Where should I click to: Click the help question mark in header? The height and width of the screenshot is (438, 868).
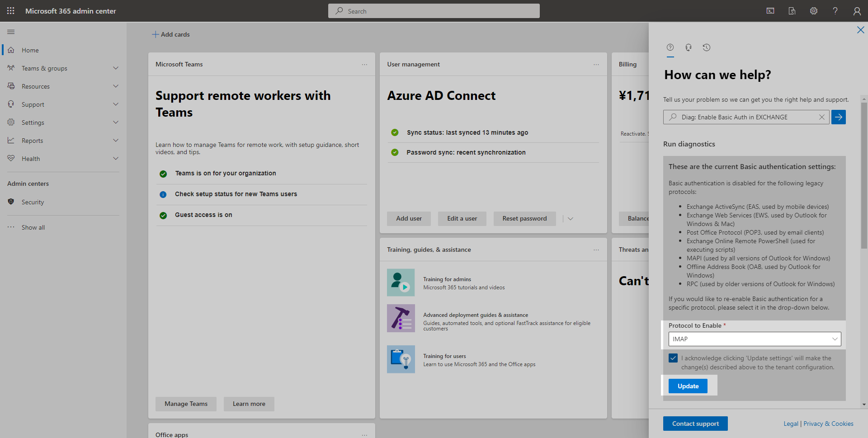click(x=835, y=11)
